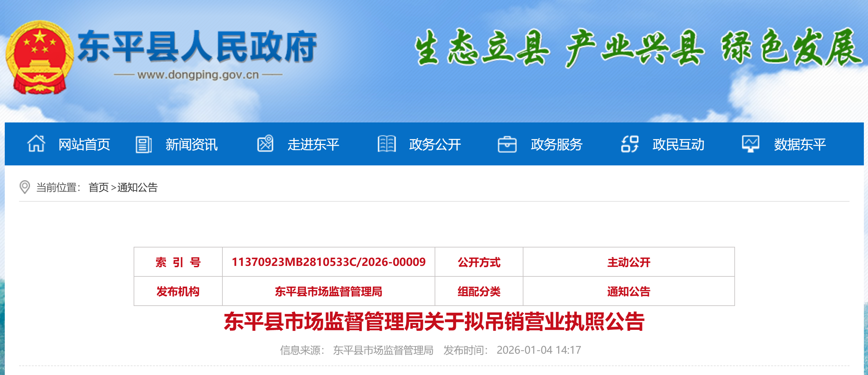Click the map icon beside 走进东平
The height and width of the screenshot is (375, 868).
[265, 144]
